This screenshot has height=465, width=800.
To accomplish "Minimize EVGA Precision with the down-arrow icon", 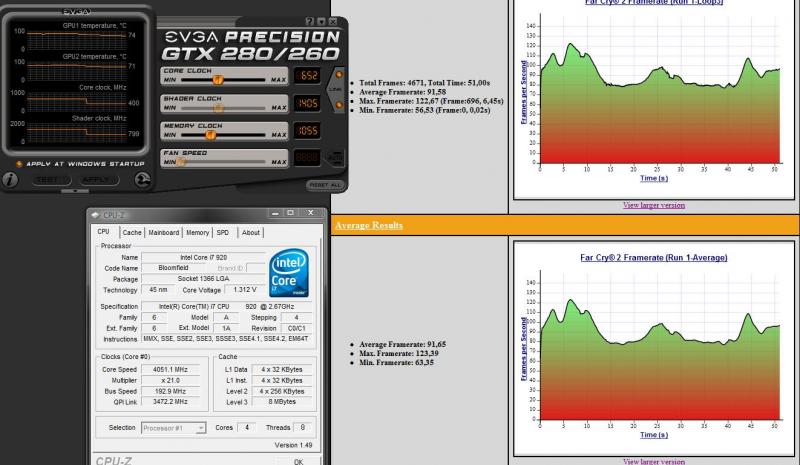I will (x=321, y=21).
